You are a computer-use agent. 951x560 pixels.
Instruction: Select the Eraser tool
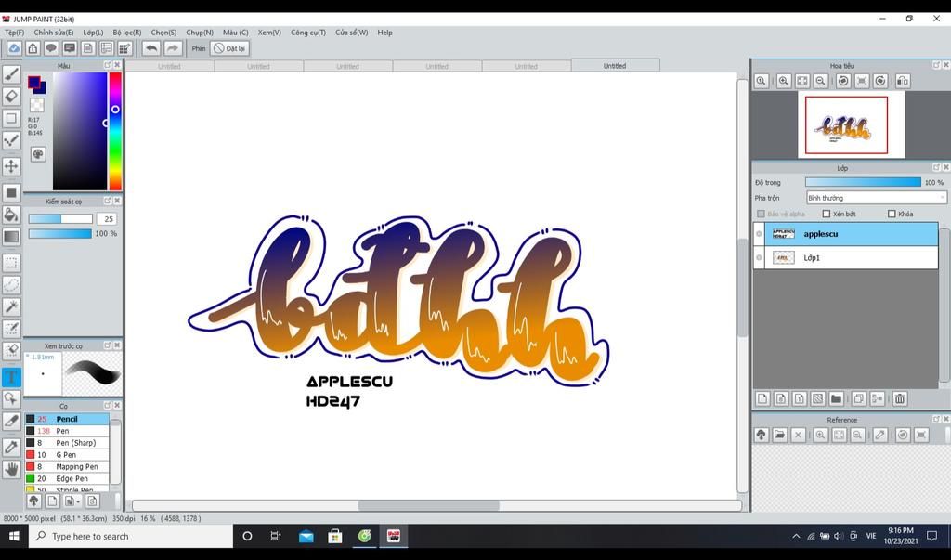11,96
